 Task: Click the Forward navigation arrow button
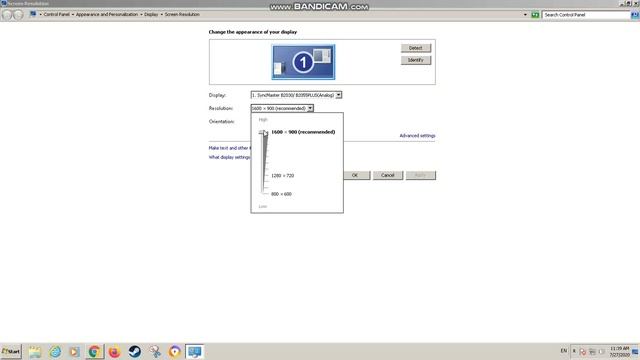pyautogui.click(x=18, y=15)
